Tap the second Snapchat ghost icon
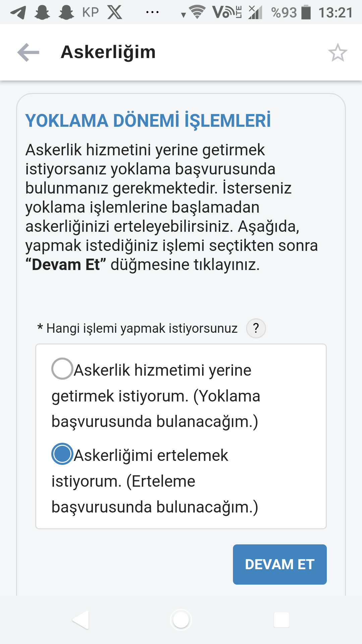The height and width of the screenshot is (644, 362). (66, 13)
